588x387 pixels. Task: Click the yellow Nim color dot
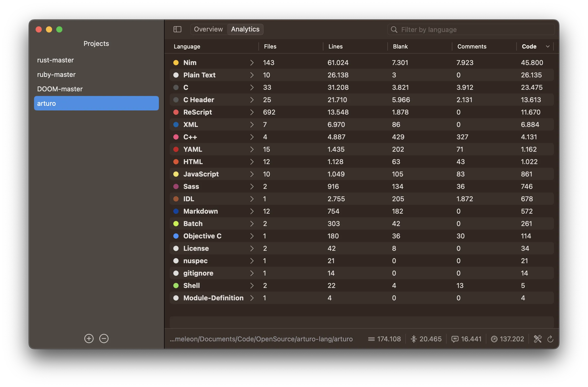pos(176,63)
